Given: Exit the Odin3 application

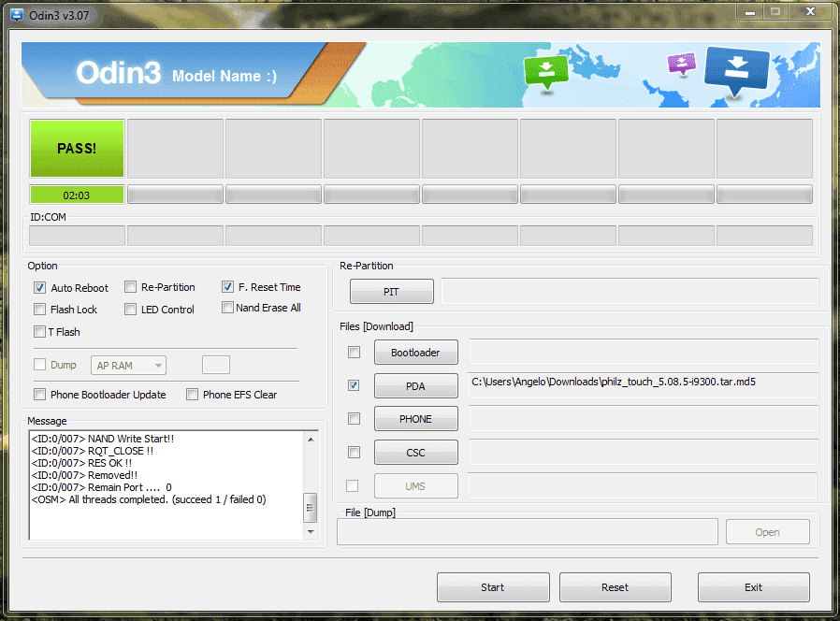Looking at the screenshot, I should coord(753,587).
